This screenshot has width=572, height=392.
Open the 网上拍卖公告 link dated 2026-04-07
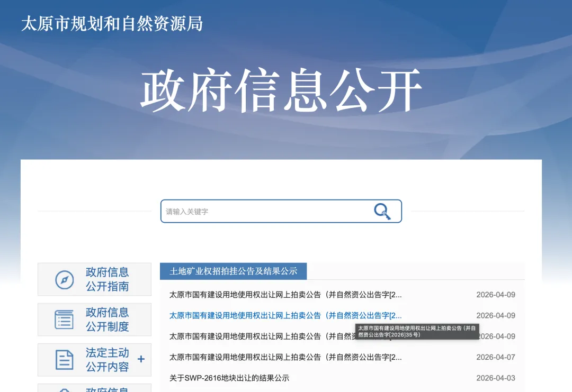point(285,358)
